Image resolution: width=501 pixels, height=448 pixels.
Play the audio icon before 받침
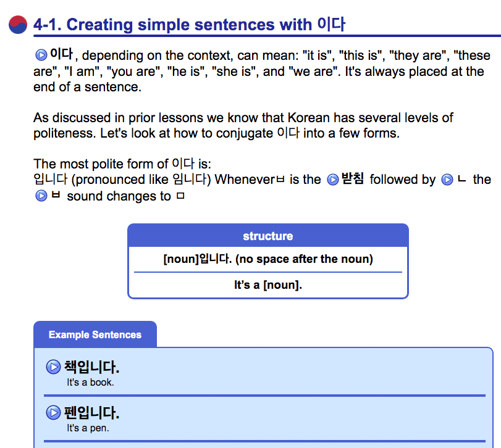pos(333,180)
